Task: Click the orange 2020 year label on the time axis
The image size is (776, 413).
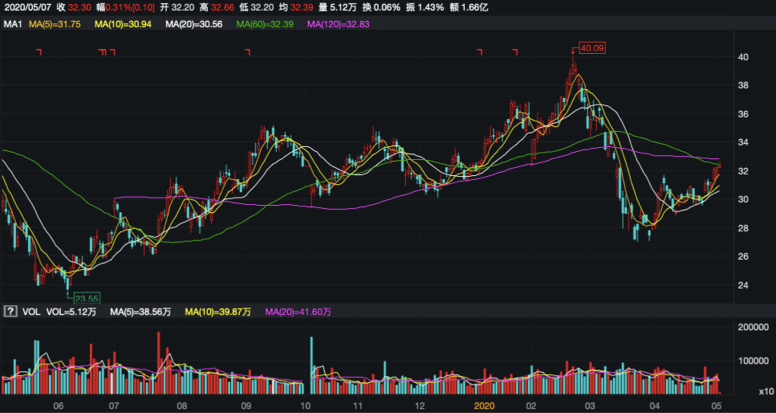Action: (484, 405)
